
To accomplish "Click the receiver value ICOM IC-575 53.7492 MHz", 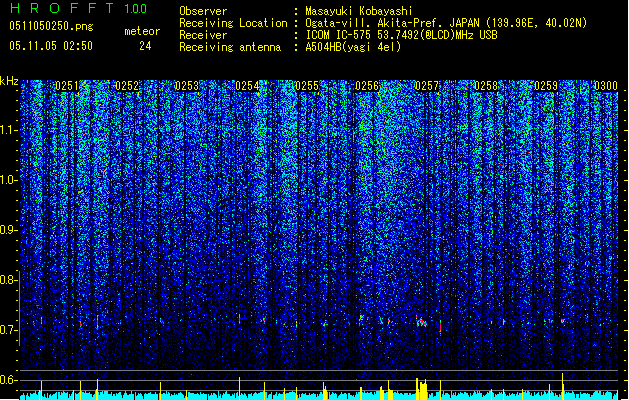I will click(401, 35).
